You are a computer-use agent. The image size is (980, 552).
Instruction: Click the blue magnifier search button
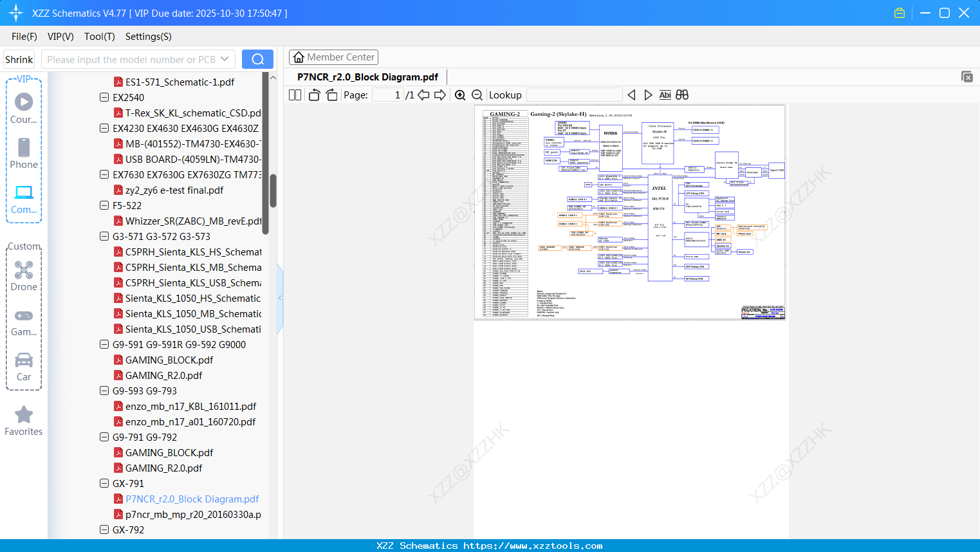[257, 59]
